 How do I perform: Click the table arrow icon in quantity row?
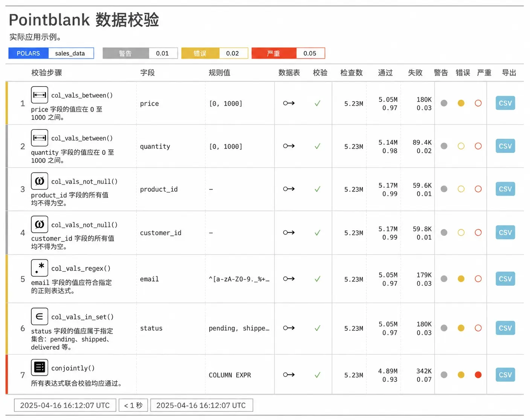click(x=289, y=146)
